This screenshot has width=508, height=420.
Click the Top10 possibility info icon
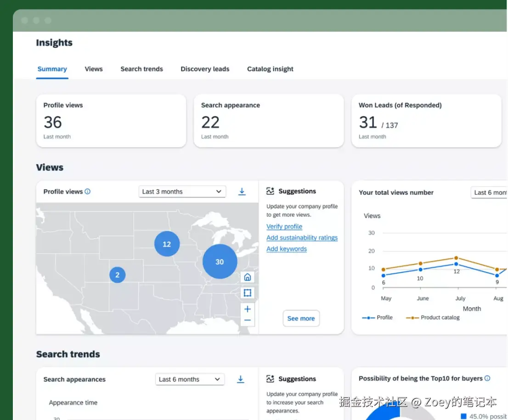point(487,378)
